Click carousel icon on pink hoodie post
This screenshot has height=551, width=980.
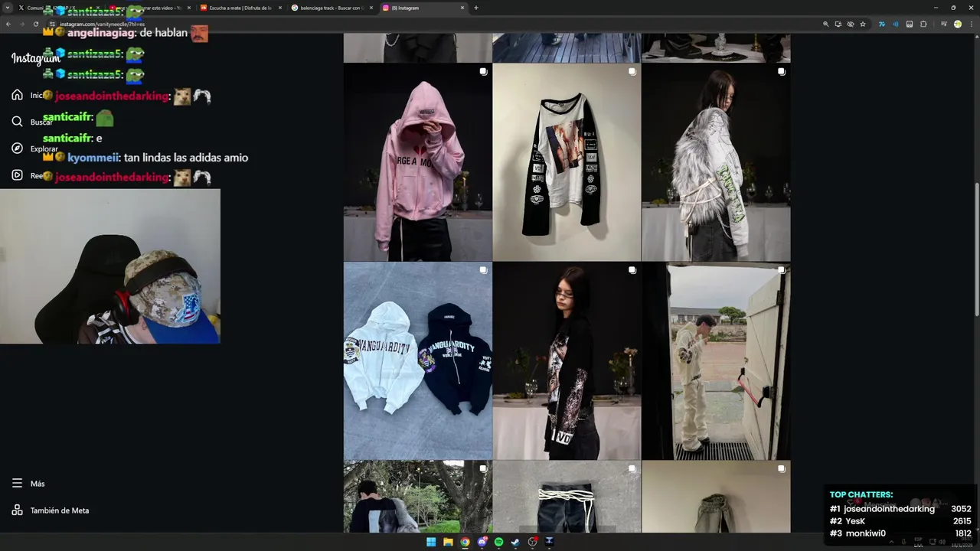click(x=483, y=71)
